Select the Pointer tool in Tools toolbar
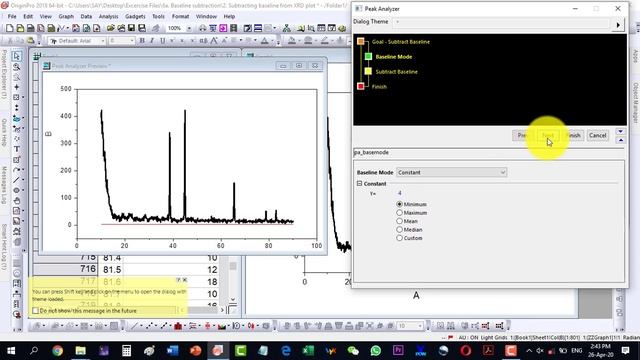640x360 pixels. [16, 56]
